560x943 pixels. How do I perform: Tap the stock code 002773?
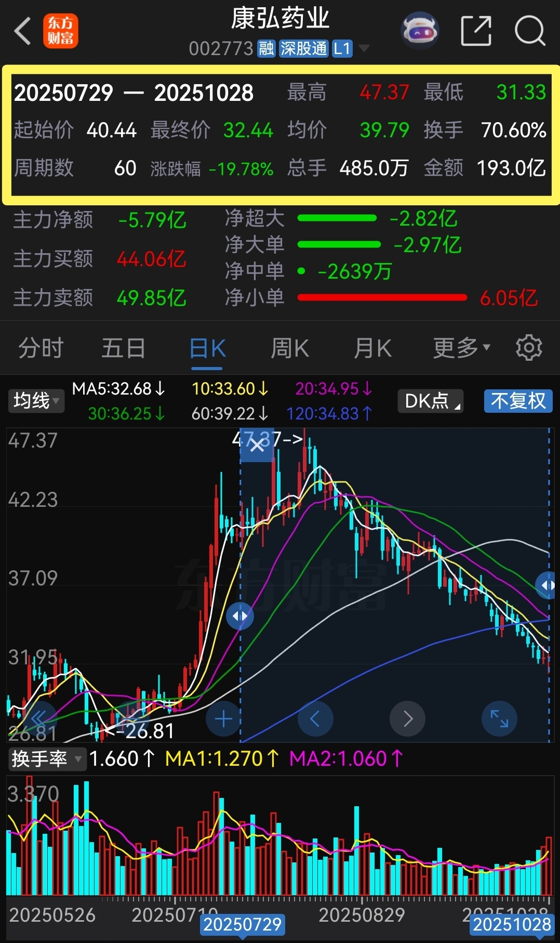coord(221,49)
